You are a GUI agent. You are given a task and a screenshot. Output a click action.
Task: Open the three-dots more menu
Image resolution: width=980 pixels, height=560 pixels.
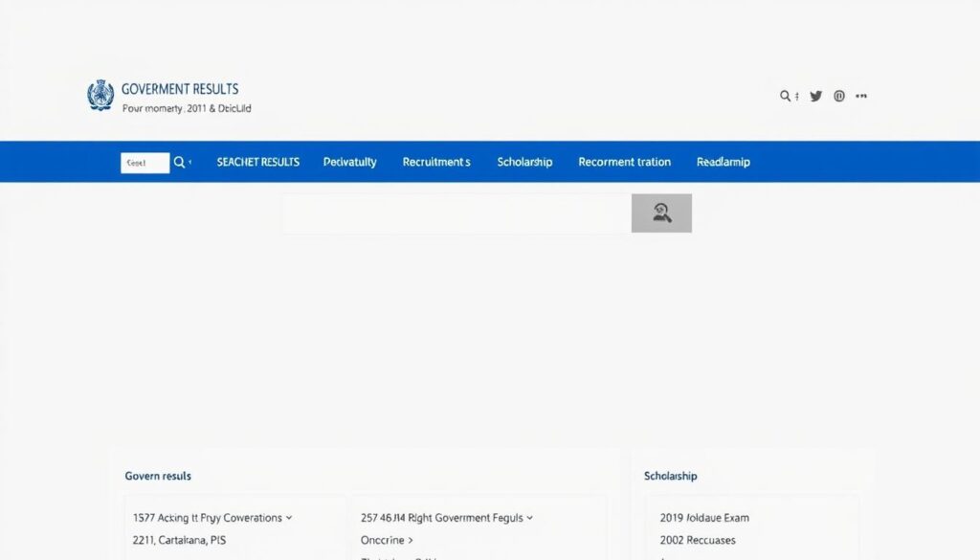pyautogui.click(x=861, y=96)
